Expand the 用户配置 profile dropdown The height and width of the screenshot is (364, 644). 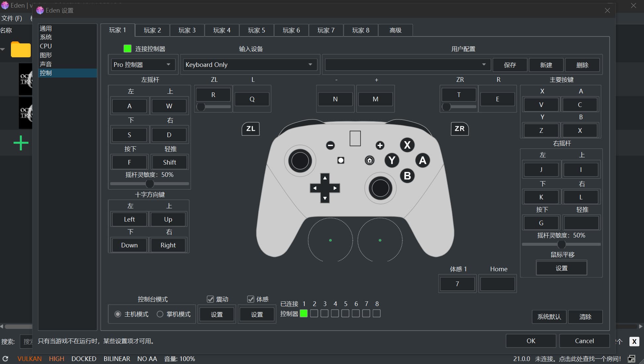(x=407, y=65)
